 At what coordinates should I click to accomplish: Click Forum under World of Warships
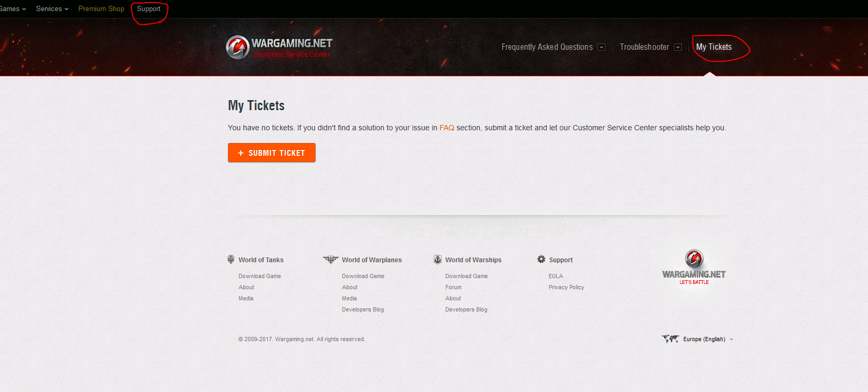coord(453,287)
